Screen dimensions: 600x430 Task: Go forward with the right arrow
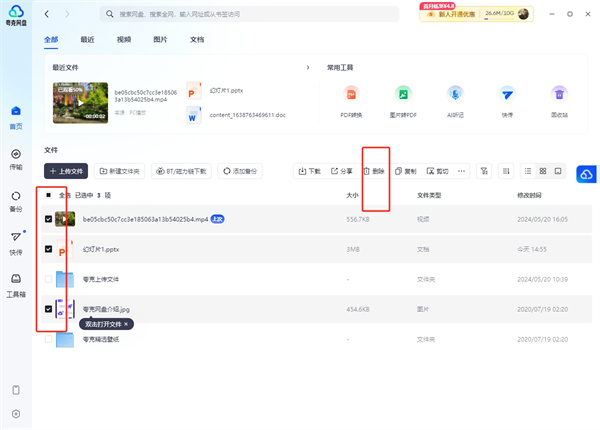pos(67,14)
